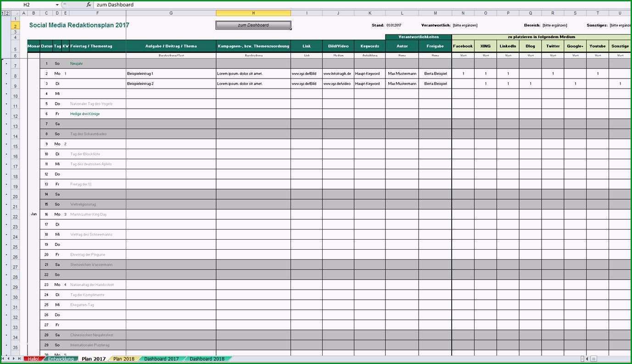Image resolution: width=632 pixels, height=364 pixels.
Task: Click the LinkedIn column header cell
Action: point(508,46)
